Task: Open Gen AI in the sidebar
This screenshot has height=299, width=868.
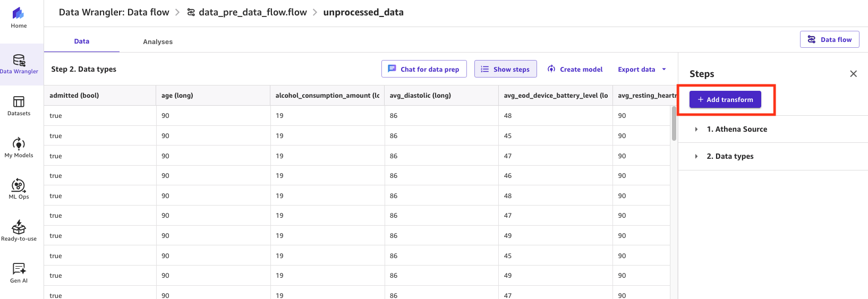Action: coord(19,273)
